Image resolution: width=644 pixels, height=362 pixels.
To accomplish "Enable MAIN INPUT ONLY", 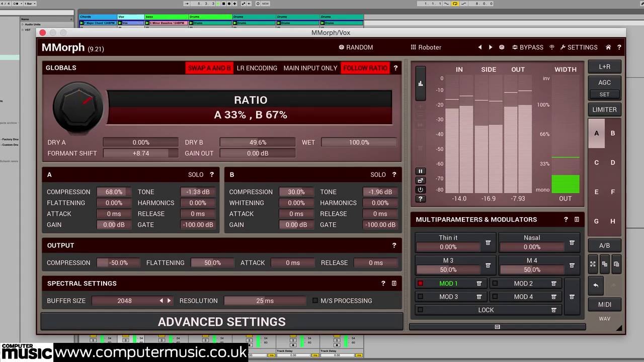I will pyautogui.click(x=310, y=68).
